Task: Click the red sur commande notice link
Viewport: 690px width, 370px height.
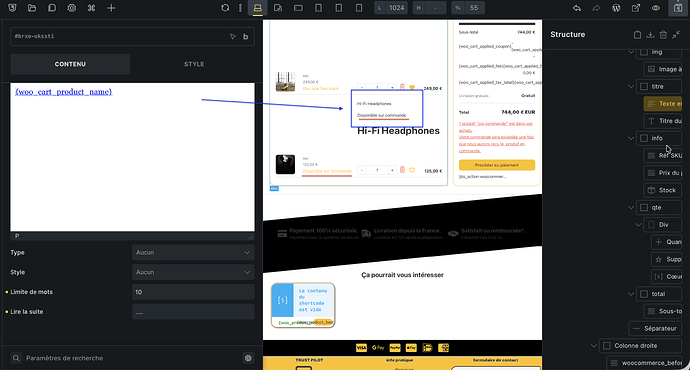Action: (x=495, y=137)
